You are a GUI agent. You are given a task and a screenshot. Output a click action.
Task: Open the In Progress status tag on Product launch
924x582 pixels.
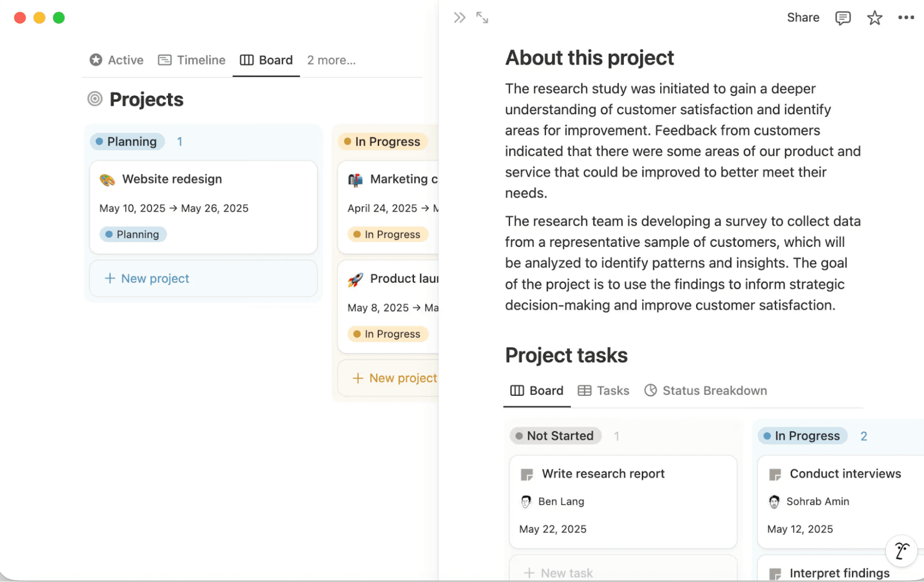(388, 334)
